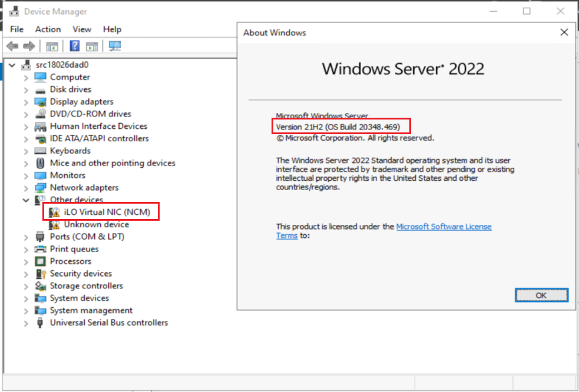Select the DVD/CD-ROM drives label
Viewport: 579px width, 392px height.
click(x=91, y=114)
